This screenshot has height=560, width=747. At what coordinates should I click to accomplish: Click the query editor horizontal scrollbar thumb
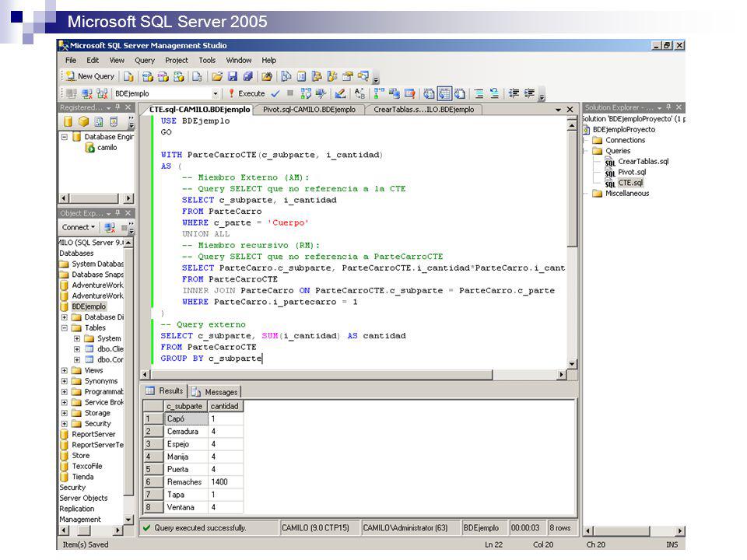click(321, 375)
